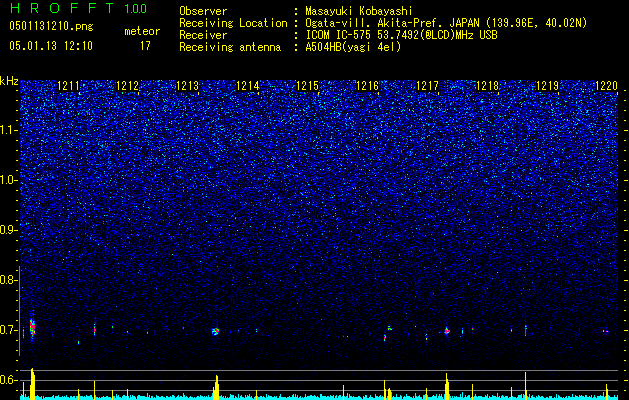Select the 1.0 frequency axis label

click(8, 180)
